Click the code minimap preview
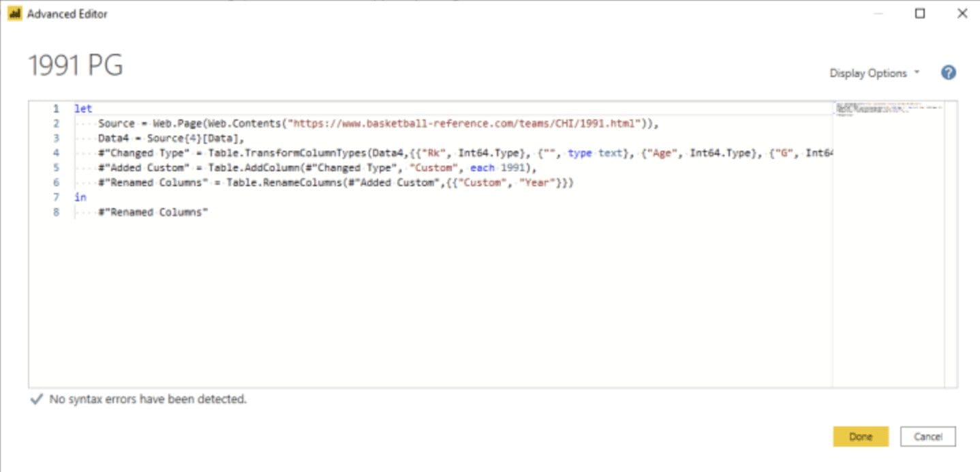Viewport: 980px width, 472px height. point(888,108)
